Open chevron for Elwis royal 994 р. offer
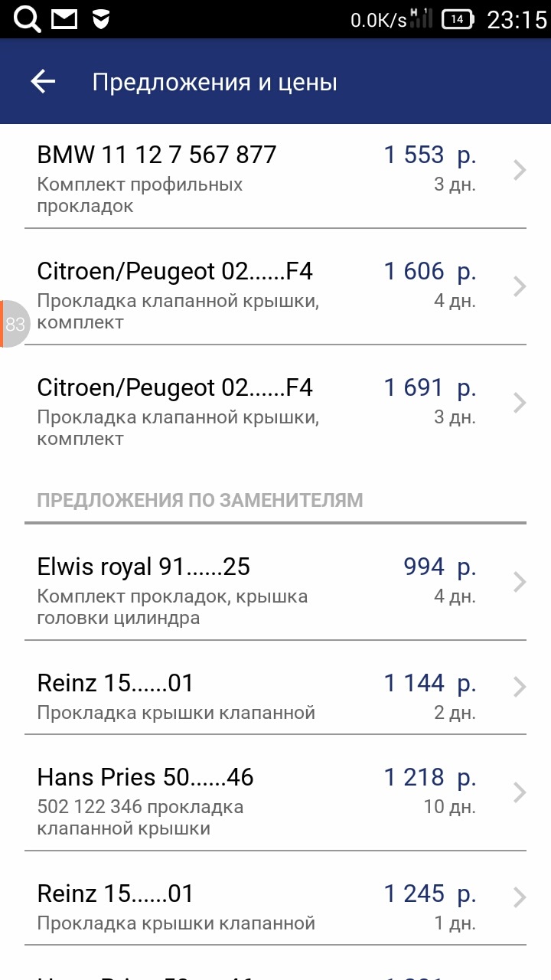 520,582
